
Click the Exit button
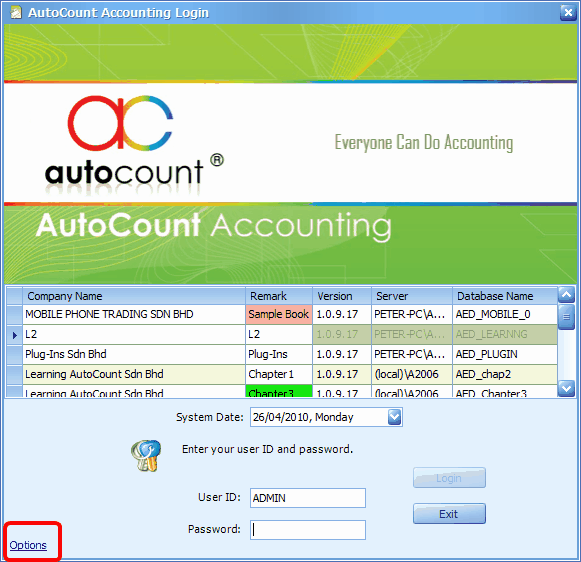click(x=449, y=513)
